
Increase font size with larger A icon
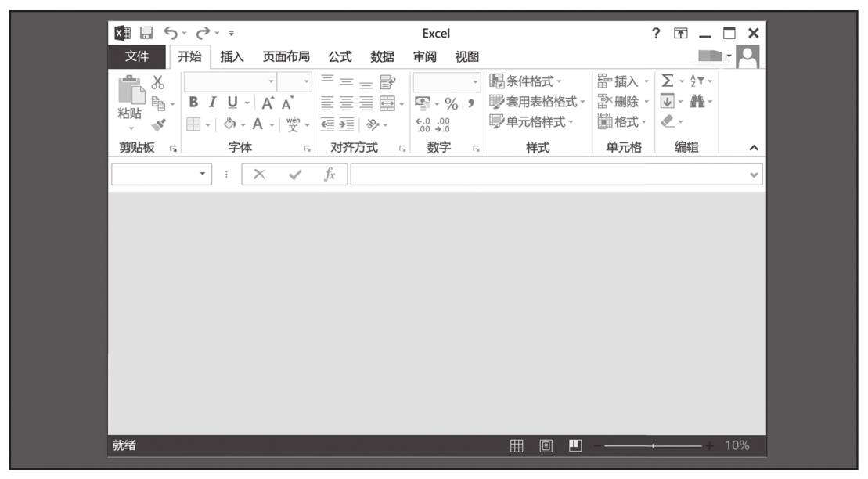pos(268,103)
